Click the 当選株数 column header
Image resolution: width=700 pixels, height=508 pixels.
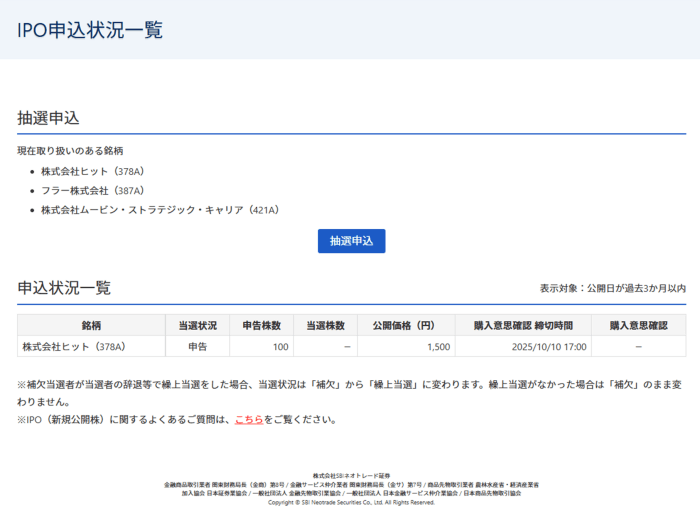coord(325,325)
